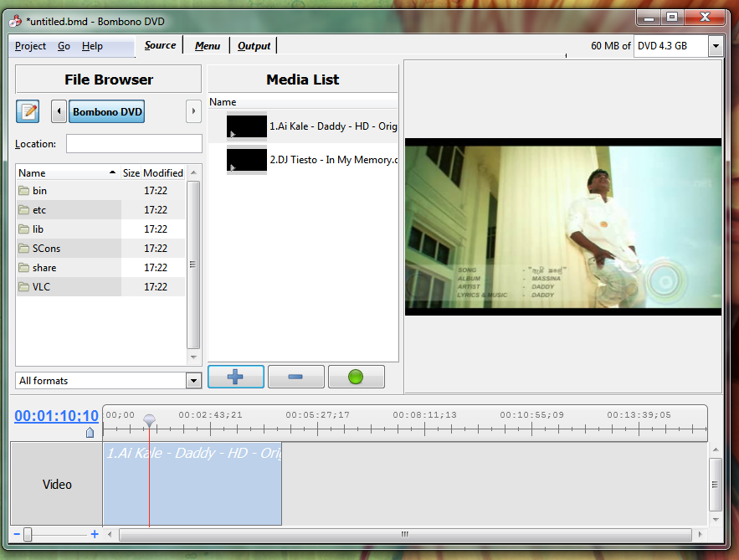Click thumbnail of 1.Ai Kale video
The height and width of the screenshot is (560, 739).
[247, 126]
